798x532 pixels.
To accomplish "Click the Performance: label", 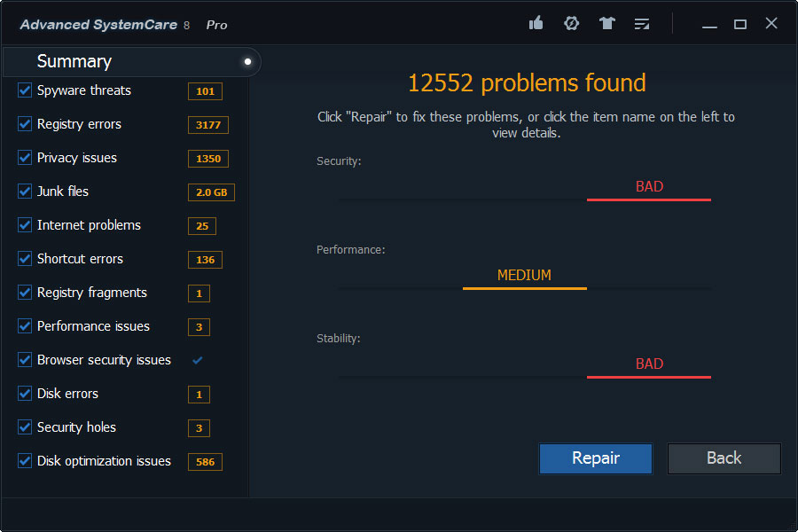I will (350, 250).
